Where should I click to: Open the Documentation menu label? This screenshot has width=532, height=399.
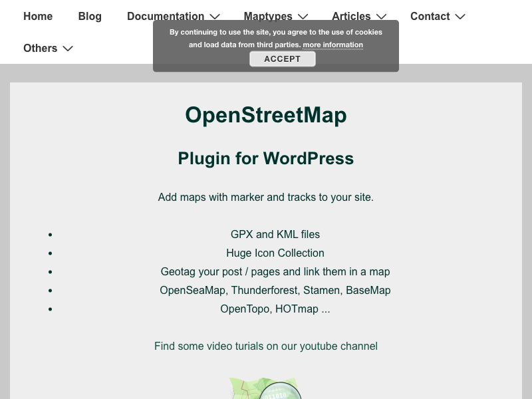click(x=166, y=16)
